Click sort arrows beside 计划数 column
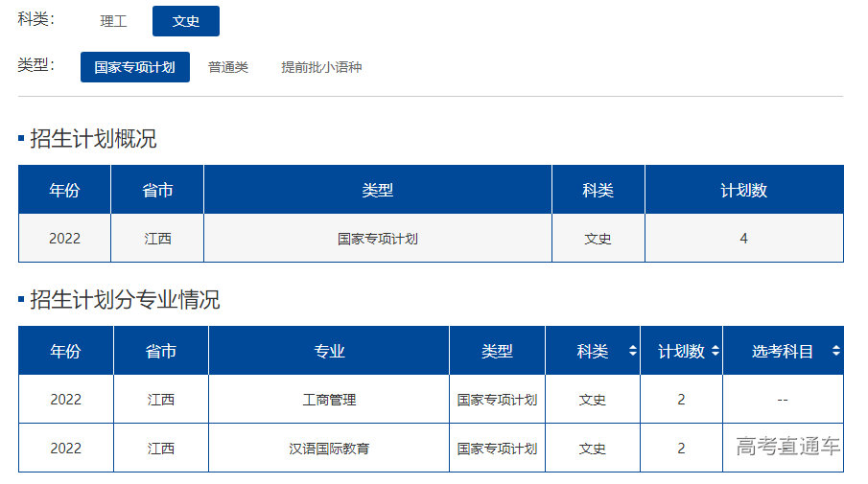Viewport: 868px width, 484px height. [715, 352]
